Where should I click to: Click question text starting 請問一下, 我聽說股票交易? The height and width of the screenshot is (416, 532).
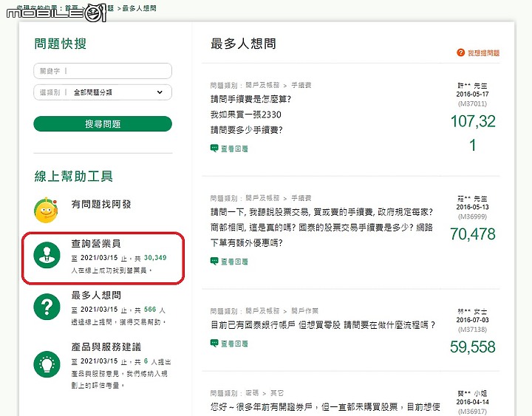321,228
